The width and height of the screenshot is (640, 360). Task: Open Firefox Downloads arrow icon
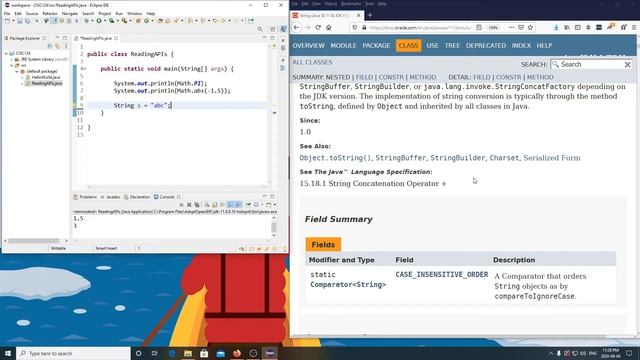[x=556, y=27]
